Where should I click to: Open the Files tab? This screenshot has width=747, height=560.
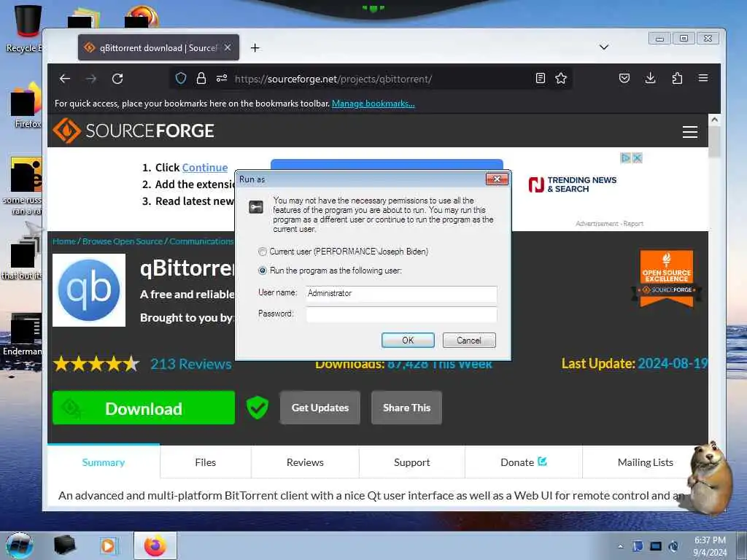[x=205, y=462]
